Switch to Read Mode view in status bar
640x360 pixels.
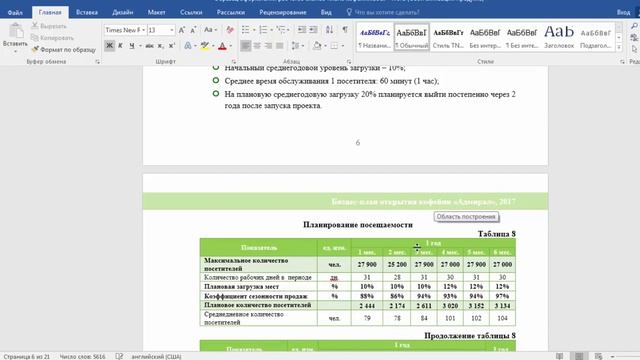[560, 356]
